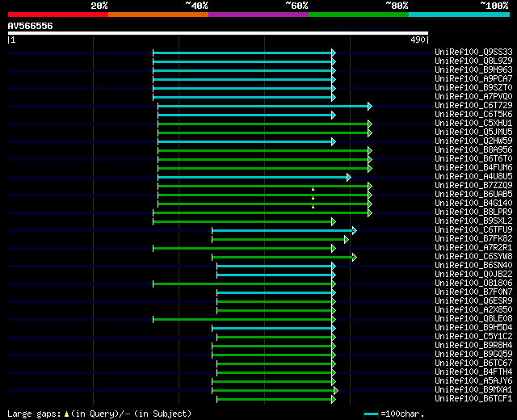Image resolution: width=517 pixels, height=420 pixels.
Task: Select the UniRef100_Q6ESR9 label
Action: coord(473,301)
